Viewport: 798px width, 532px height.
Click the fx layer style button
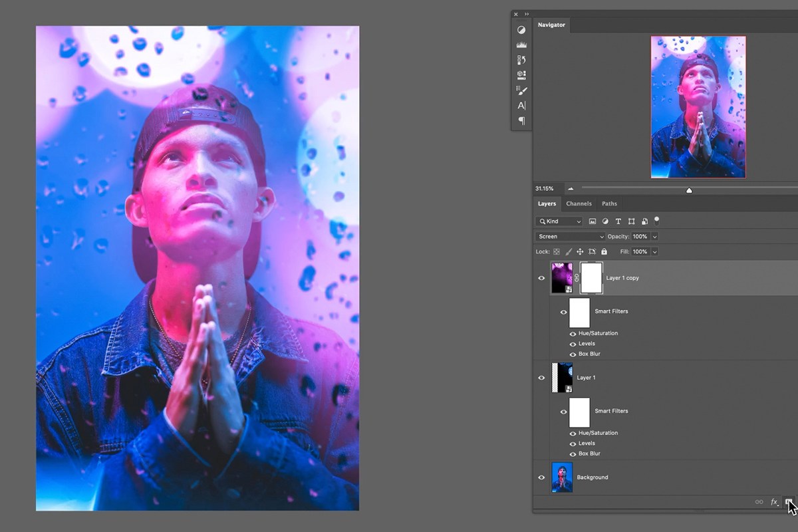774,502
